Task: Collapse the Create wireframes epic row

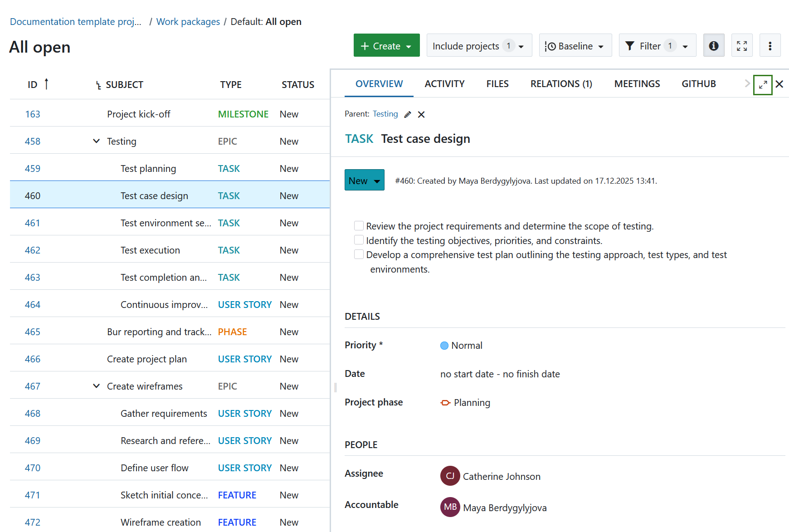Action: point(96,386)
